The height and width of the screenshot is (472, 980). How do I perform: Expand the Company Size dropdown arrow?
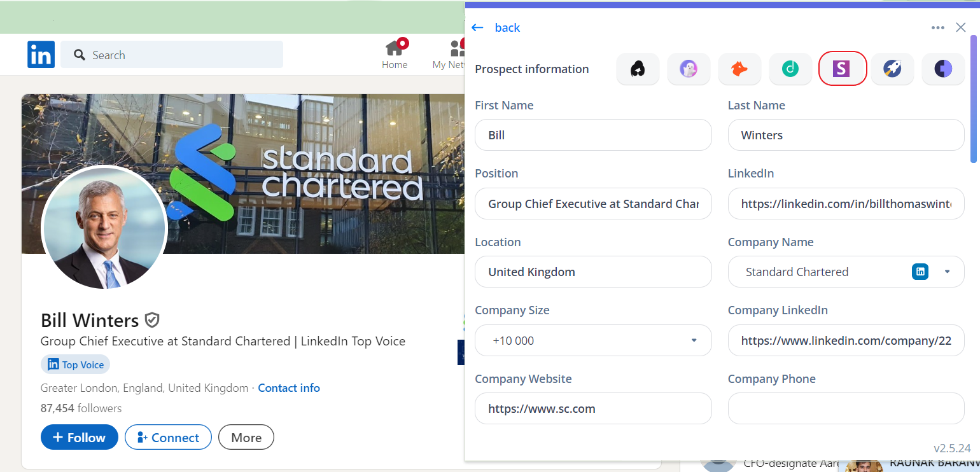click(x=694, y=340)
